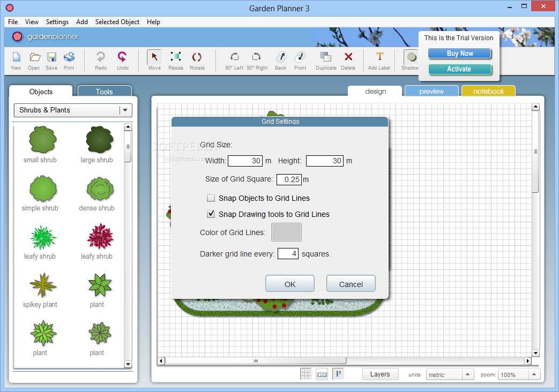This screenshot has width=559, height=392.
Task: Open the Shrubs & Plants category dropdown
Action: (x=73, y=110)
